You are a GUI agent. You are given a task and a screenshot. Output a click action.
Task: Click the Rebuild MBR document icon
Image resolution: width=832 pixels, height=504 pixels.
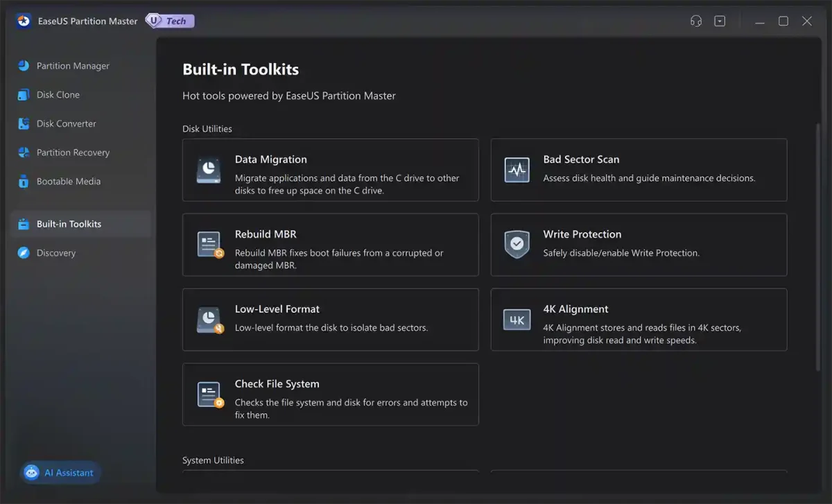209,245
